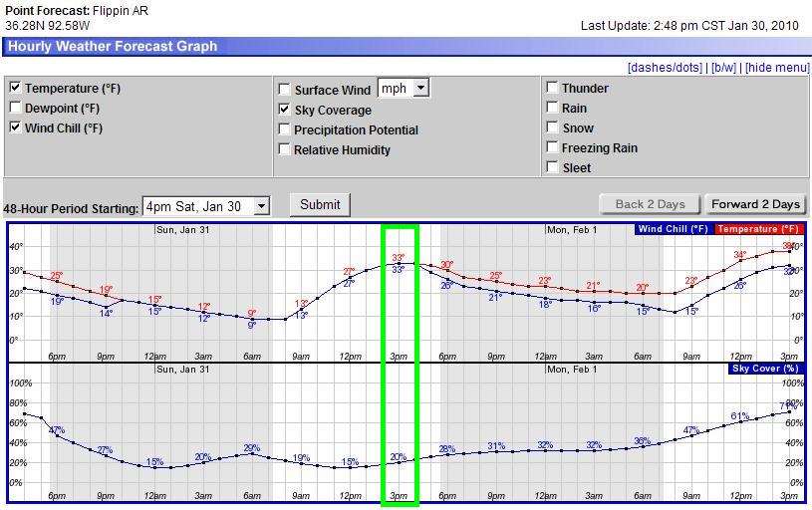Uncheck the Temperature (°F) checkbox
812x510 pixels.
[15, 88]
